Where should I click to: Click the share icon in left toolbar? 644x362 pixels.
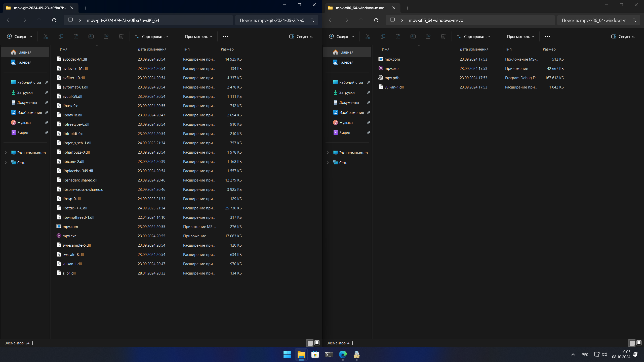[106, 37]
